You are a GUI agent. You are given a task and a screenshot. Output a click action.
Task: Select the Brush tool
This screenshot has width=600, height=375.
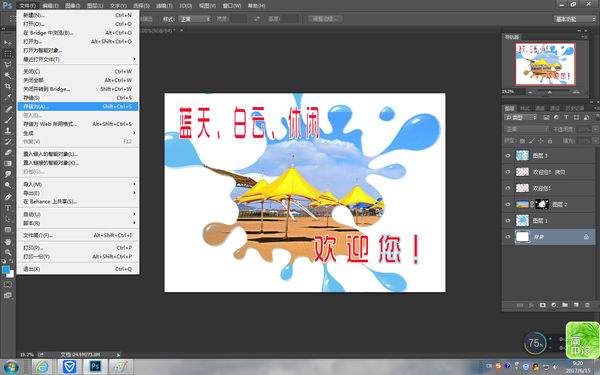coord(8,119)
